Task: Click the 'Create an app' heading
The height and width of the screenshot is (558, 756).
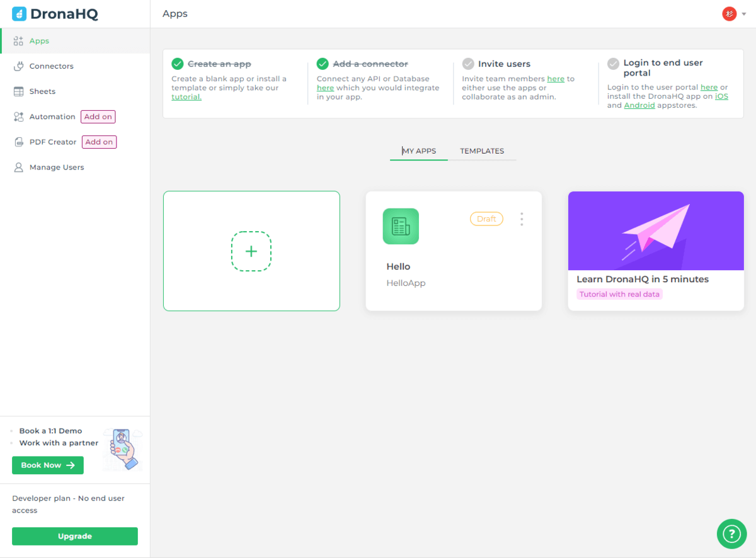Action: (219, 64)
